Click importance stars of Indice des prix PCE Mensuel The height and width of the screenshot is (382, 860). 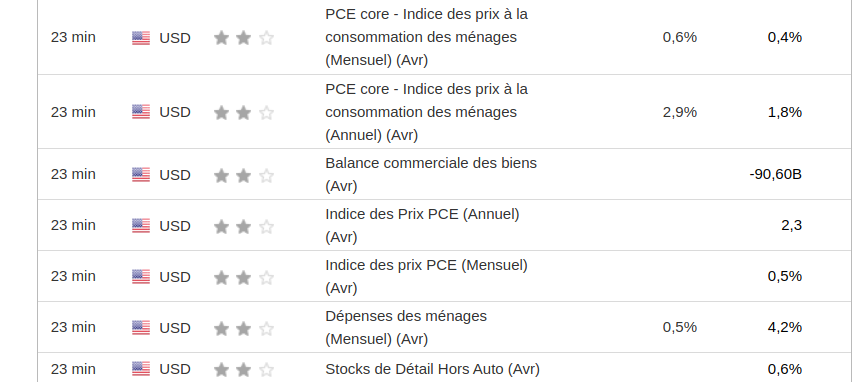pos(244,277)
